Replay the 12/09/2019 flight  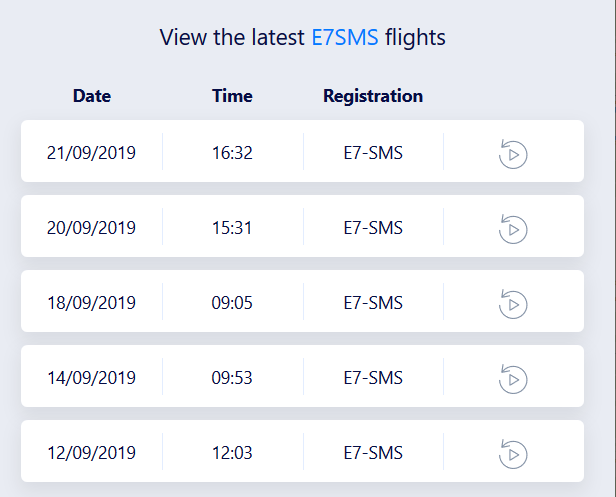coord(513,453)
